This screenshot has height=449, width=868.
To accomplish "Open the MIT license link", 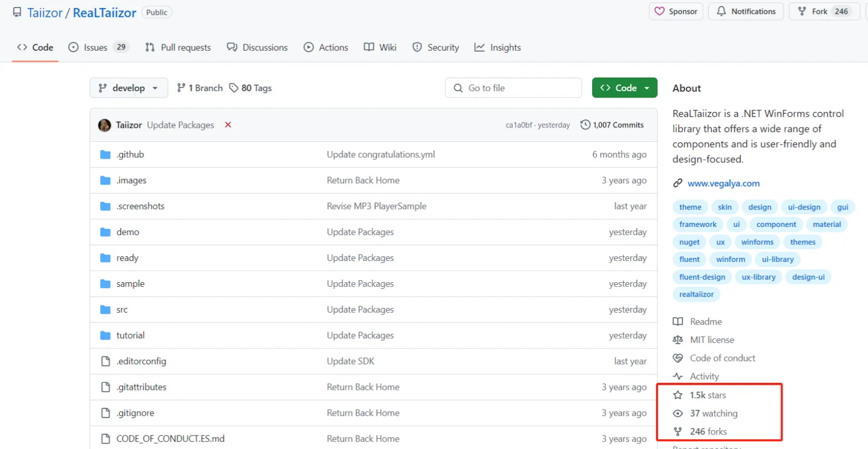I will pyautogui.click(x=712, y=340).
